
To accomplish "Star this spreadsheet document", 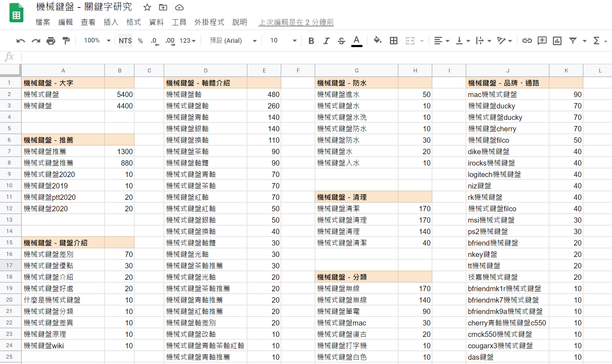I will point(147,7).
